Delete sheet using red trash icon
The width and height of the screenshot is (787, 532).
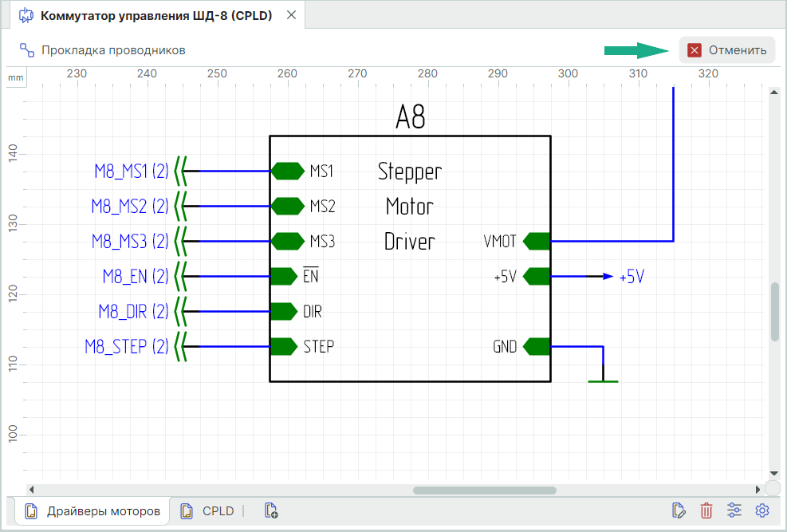(706, 510)
